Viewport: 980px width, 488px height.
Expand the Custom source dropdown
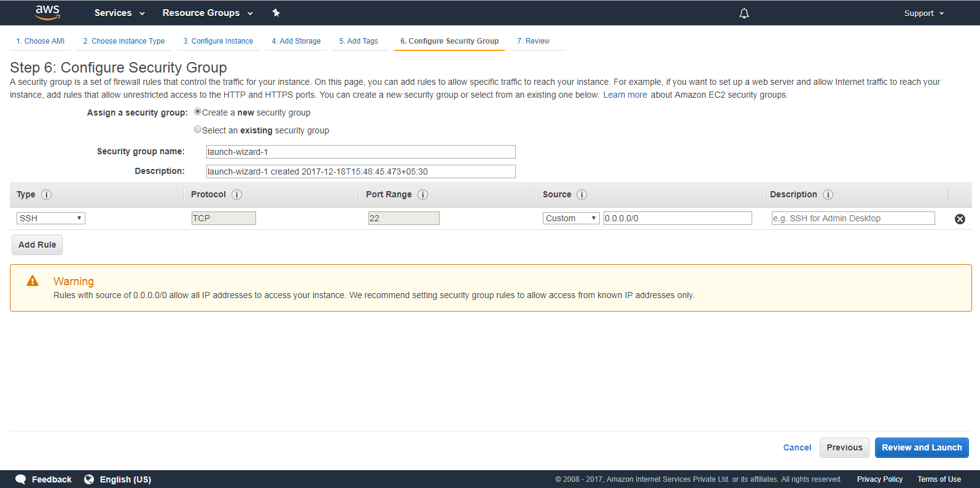coord(570,218)
